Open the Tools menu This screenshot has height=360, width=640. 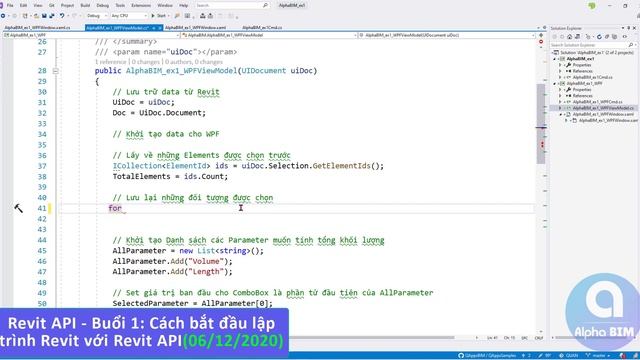click(120, 5)
